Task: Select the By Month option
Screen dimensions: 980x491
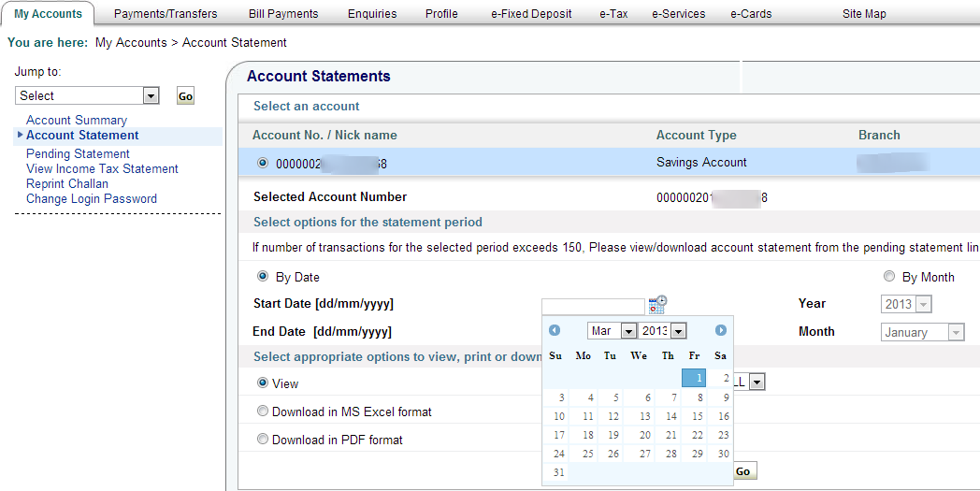Action: 888,277
